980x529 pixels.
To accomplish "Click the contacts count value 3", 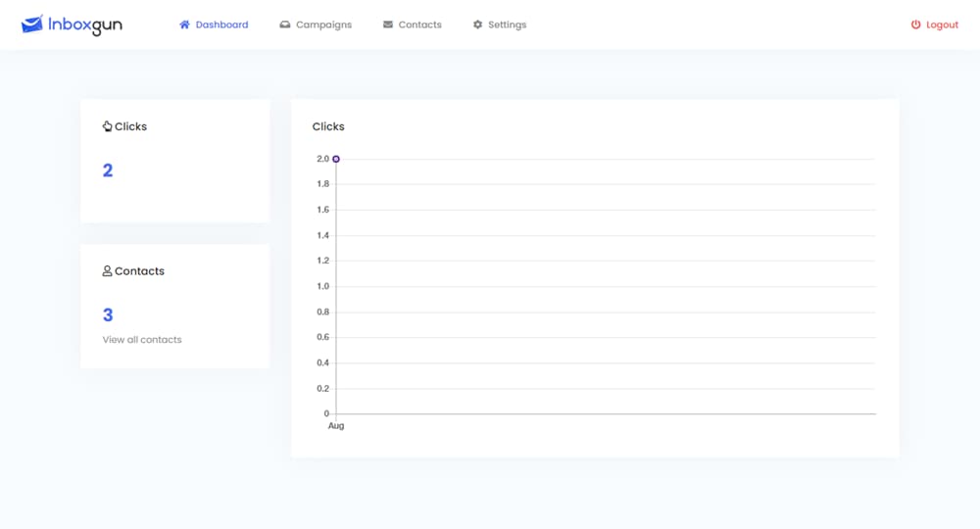I will pos(108,314).
